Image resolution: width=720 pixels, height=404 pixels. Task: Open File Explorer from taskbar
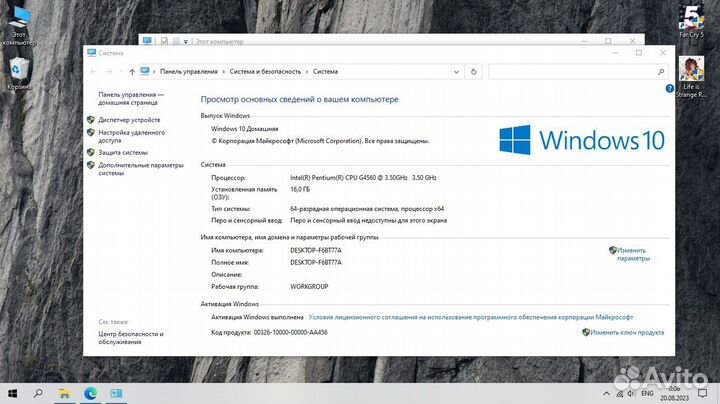tap(64, 393)
